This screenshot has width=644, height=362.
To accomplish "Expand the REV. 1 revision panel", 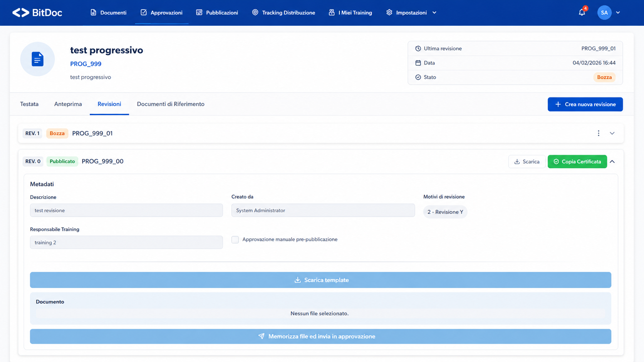I will tap(612, 133).
